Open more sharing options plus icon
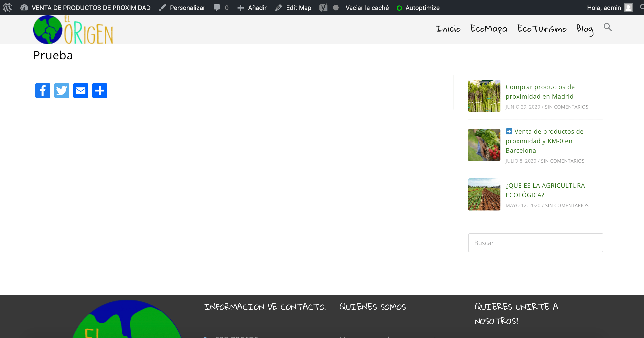Image resolution: width=644 pixels, height=338 pixels. (99, 91)
